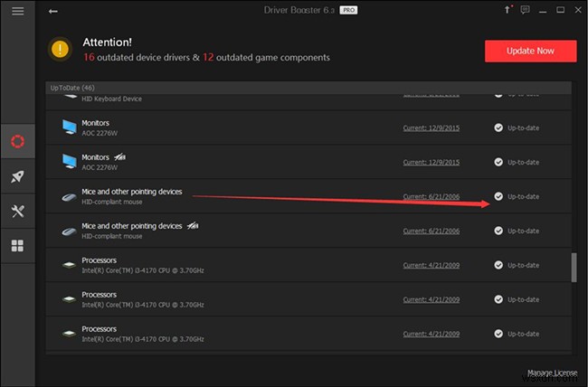
Task: Open the Action Center grid sidebar icon
Action: click(x=17, y=245)
